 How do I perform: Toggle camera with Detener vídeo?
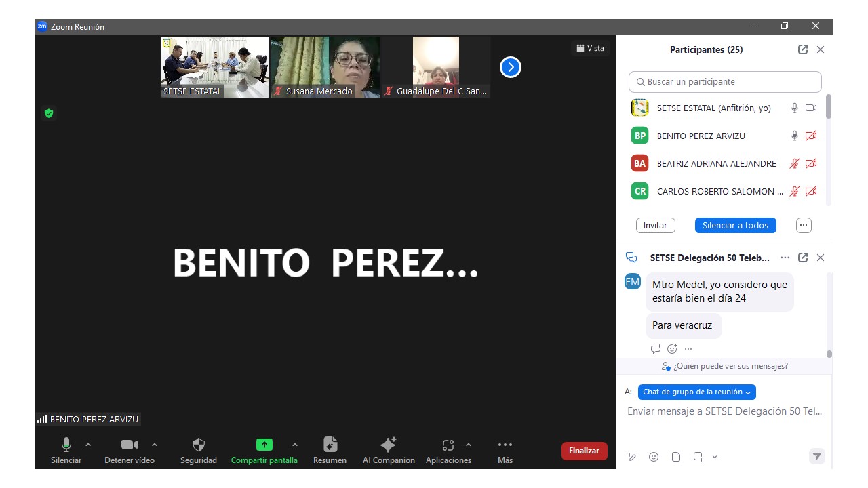pyautogui.click(x=129, y=445)
